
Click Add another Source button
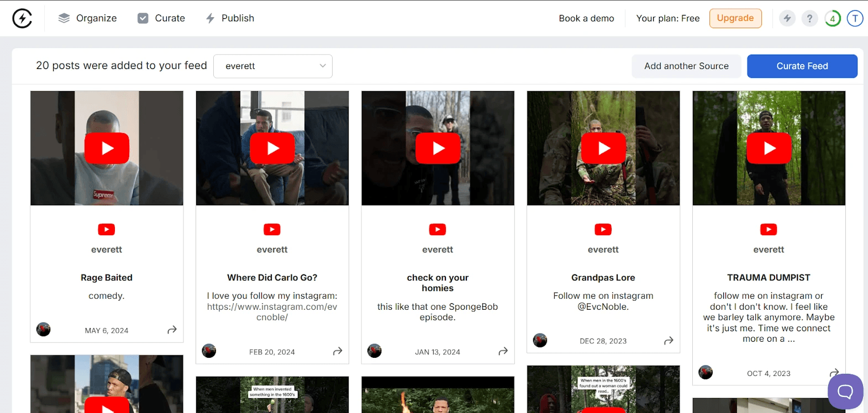[686, 66]
